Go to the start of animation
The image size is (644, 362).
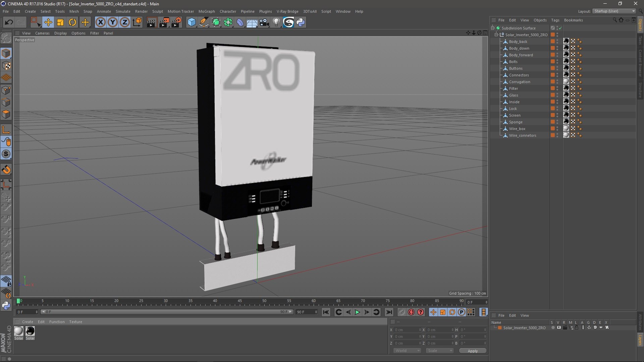pos(326,312)
